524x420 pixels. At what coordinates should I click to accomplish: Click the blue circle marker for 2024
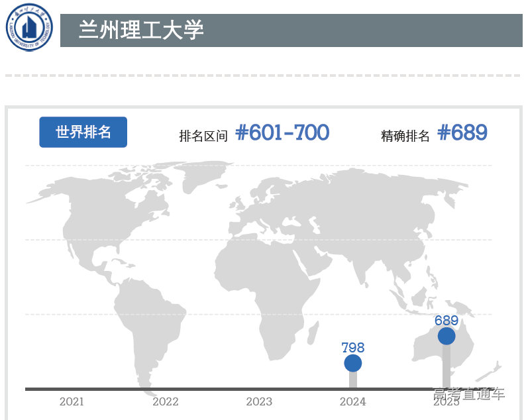353,363
